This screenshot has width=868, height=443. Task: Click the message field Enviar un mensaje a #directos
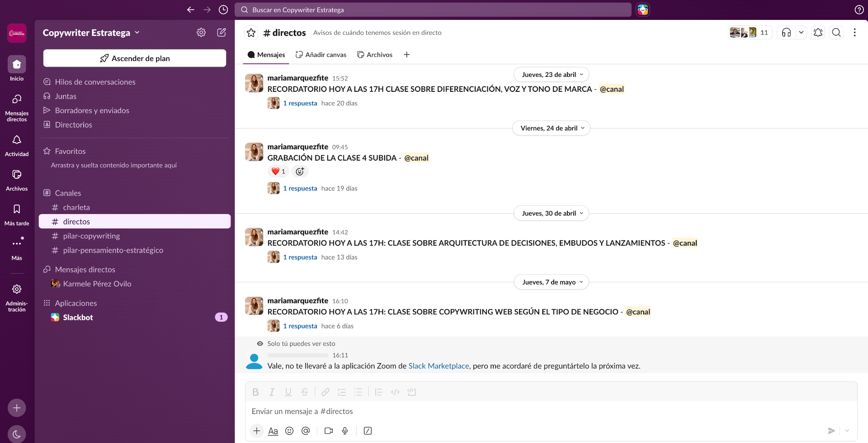point(551,411)
